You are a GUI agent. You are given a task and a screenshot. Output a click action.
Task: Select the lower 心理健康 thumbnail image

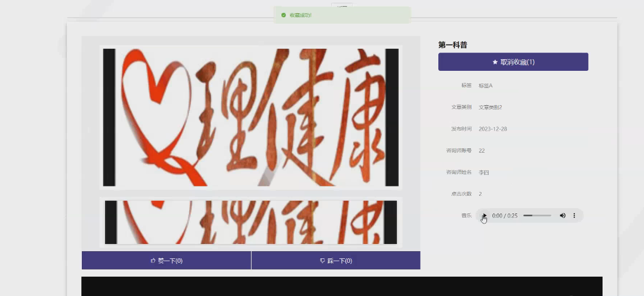[x=250, y=222]
